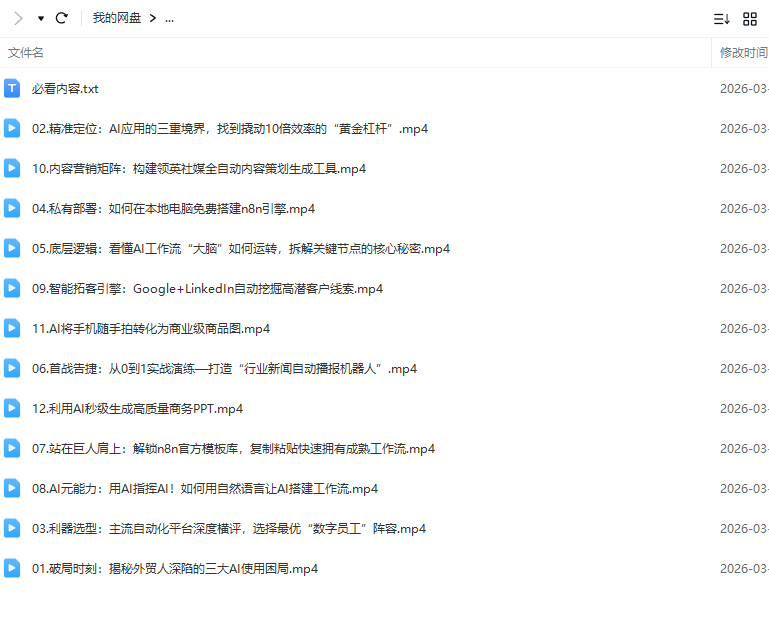Sort by 修改时间 column header
769x636 pixels.
pos(742,53)
